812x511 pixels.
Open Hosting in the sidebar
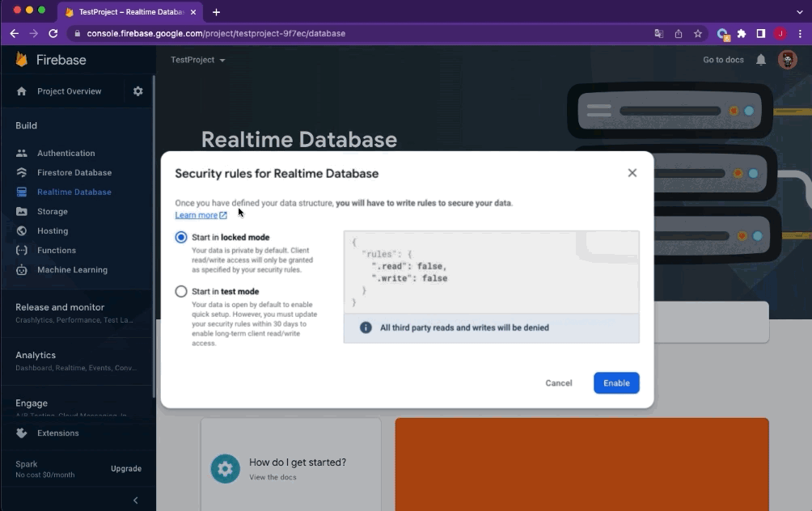(53, 231)
